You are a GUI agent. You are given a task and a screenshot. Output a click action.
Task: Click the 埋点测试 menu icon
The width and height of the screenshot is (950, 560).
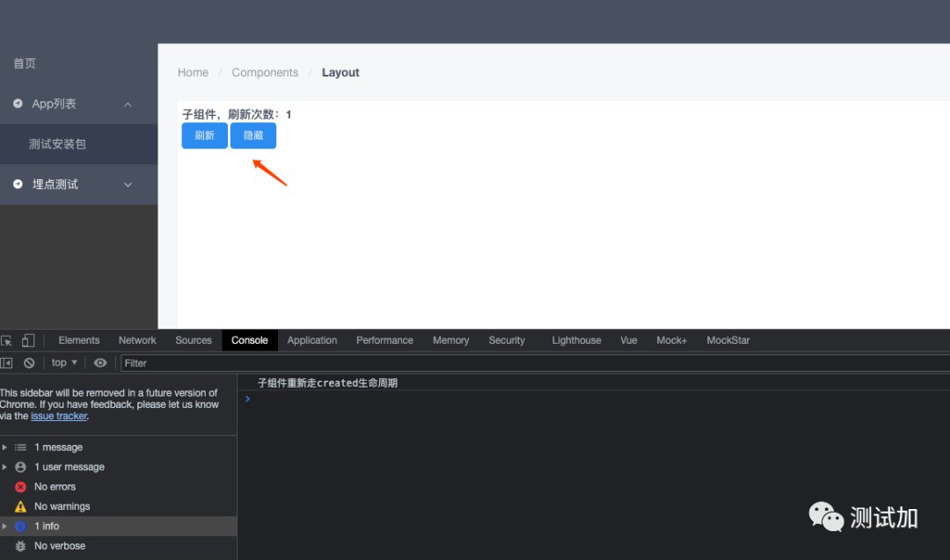click(x=18, y=185)
